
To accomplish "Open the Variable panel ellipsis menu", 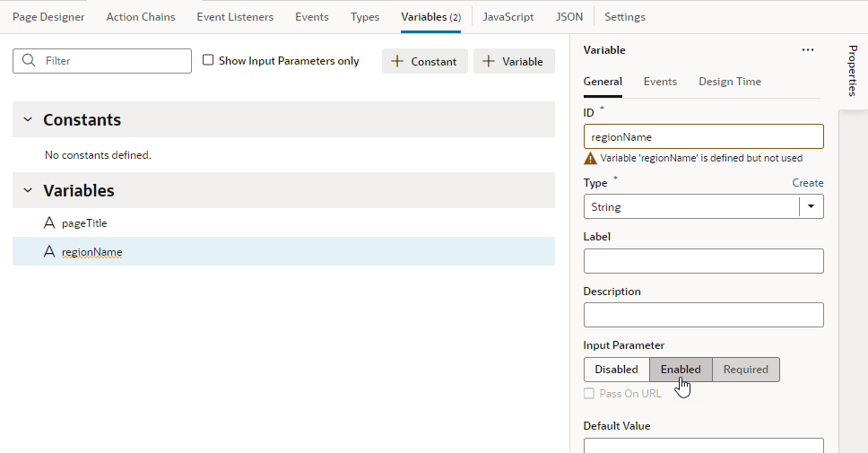I will point(808,50).
